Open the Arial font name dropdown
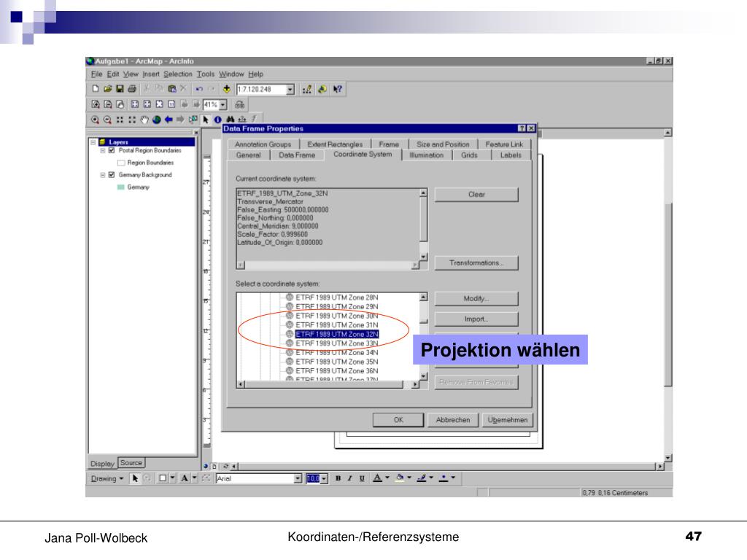This screenshot has width=747, height=560. (298, 478)
